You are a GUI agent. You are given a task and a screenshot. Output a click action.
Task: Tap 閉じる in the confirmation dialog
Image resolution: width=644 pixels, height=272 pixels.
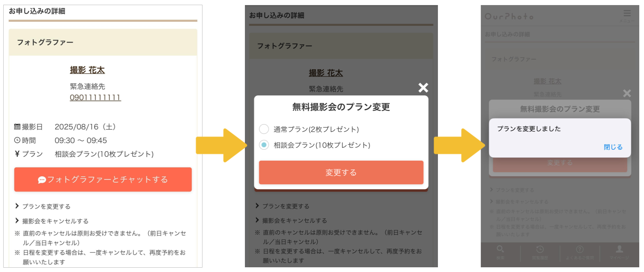click(x=613, y=147)
